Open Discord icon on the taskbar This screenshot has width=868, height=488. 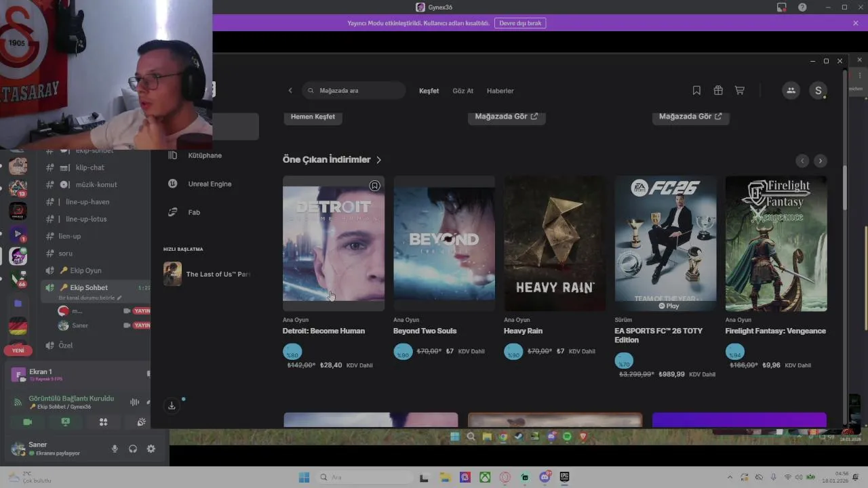tap(545, 477)
